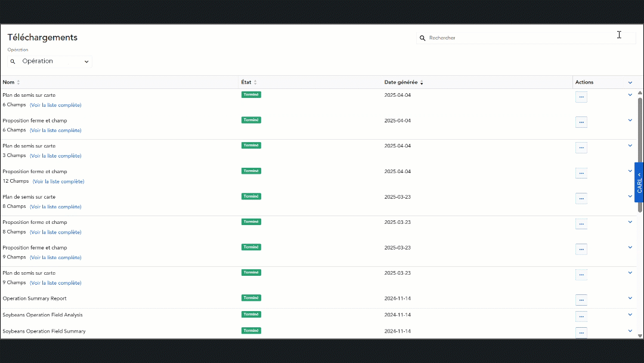Open actions menu for 3 Champs Plan de semis
This screenshot has height=363, width=644.
coord(581,147)
